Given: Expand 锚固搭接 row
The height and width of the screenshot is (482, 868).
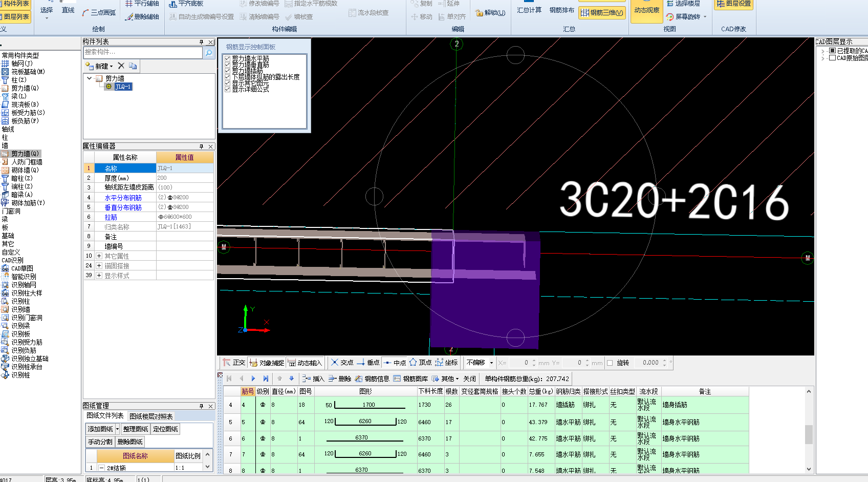Looking at the screenshot, I should [x=99, y=265].
